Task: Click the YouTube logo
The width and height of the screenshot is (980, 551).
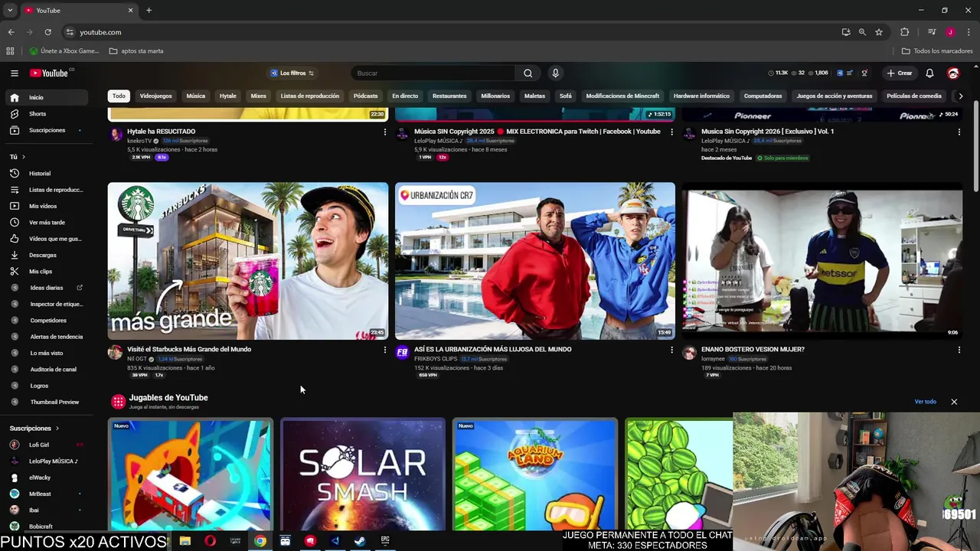Action: click(x=49, y=73)
